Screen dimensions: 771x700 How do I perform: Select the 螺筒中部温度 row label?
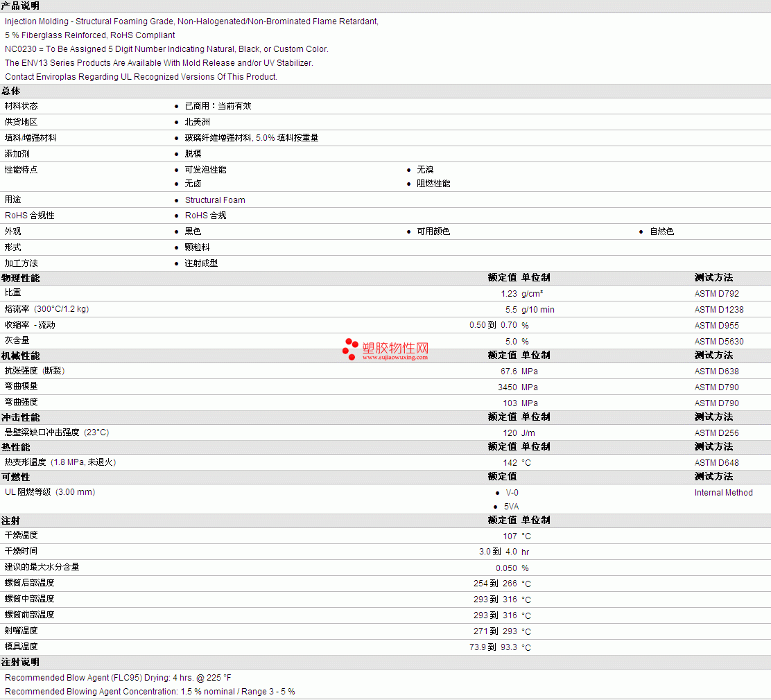pos(30,600)
